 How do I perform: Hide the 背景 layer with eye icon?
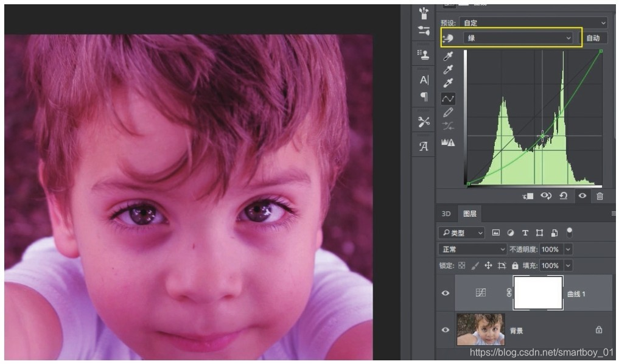(x=446, y=330)
